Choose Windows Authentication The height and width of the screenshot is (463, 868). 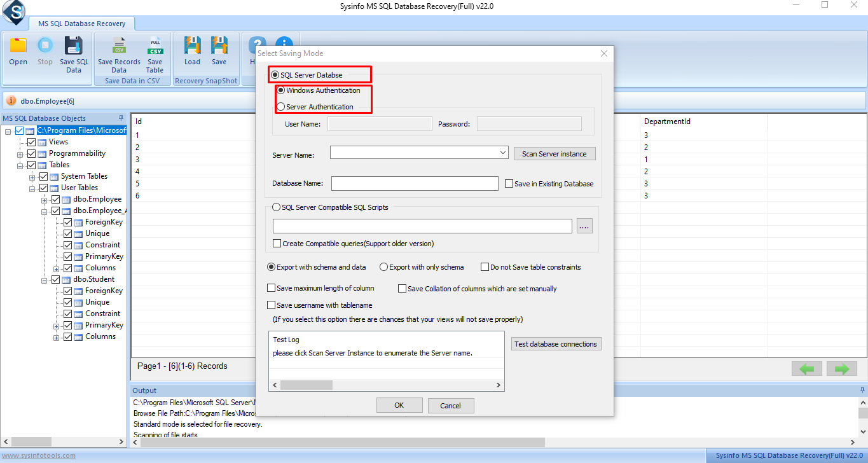click(x=281, y=90)
